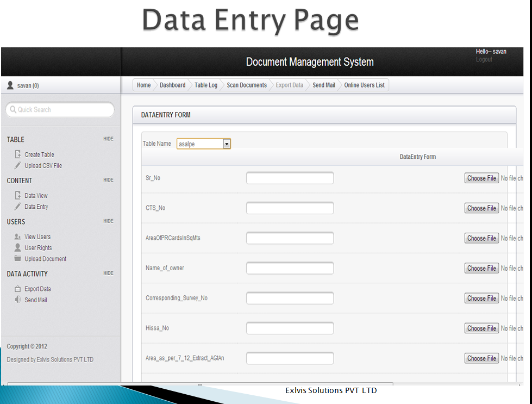
Task: Click the Data Entry pencil icon
Action: (x=18, y=207)
